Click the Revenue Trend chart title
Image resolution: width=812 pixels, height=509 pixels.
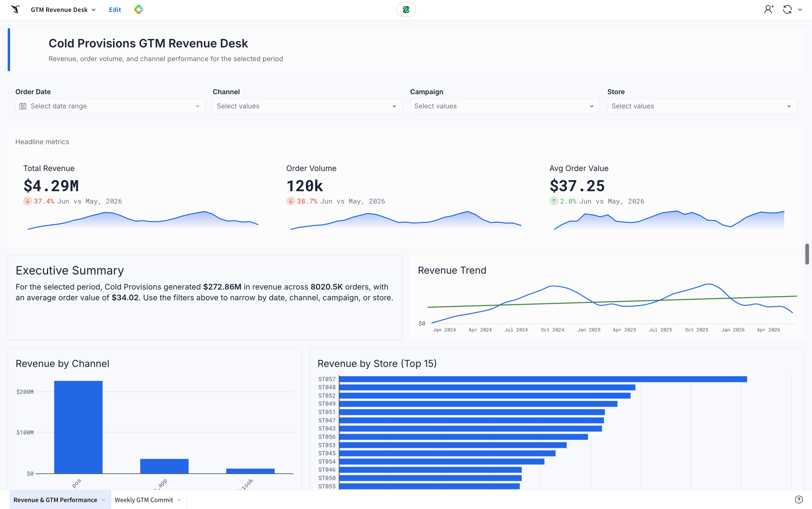pyautogui.click(x=452, y=270)
